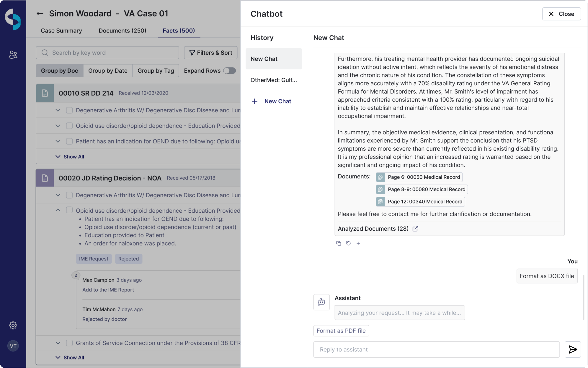Switch to the Documents (250) tab
588x368 pixels.
tap(122, 30)
